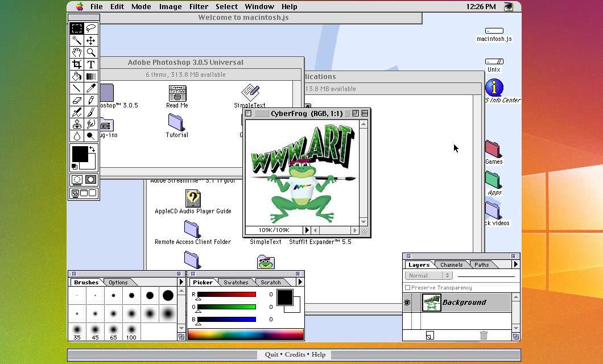Click the blue B slider bar

(226, 320)
